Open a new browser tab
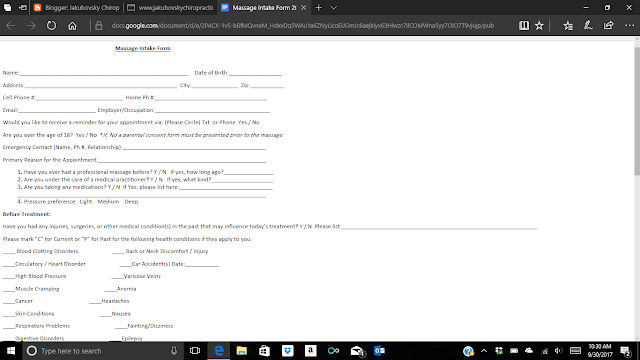 [319, 7]
